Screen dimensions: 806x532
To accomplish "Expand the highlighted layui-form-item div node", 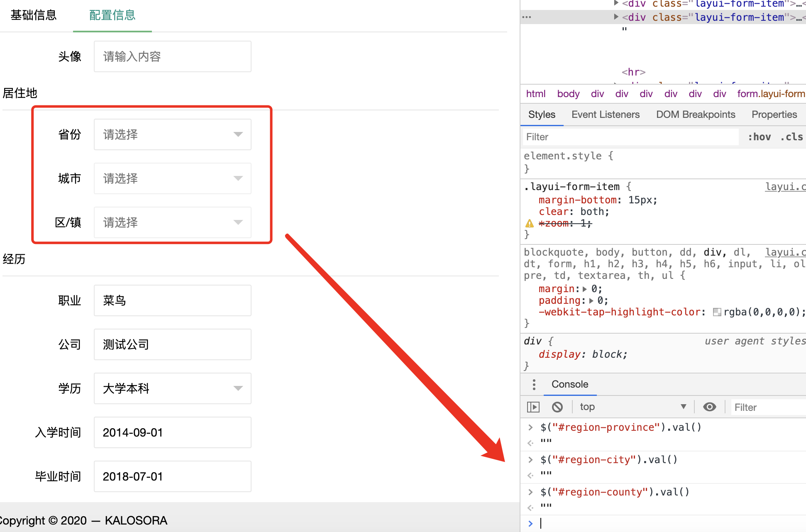I will [616, 17].
